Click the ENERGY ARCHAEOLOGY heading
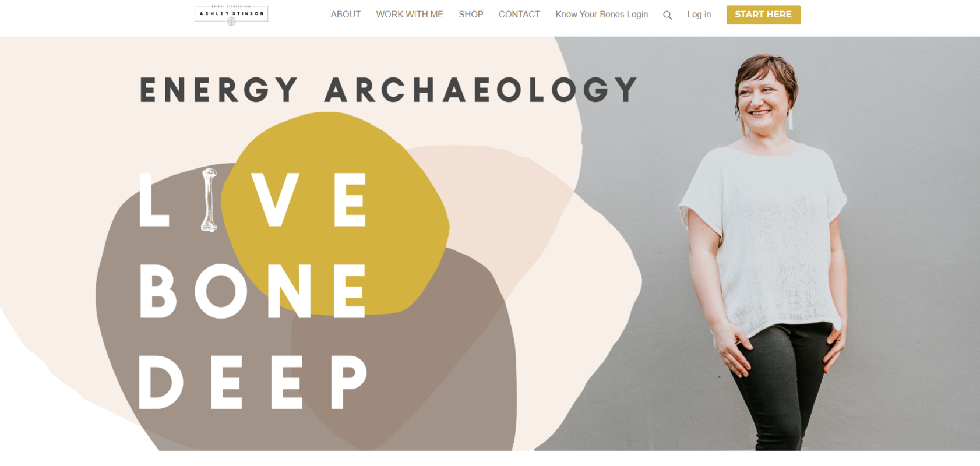This screenshot has height=466, width=980. [389, 90]
